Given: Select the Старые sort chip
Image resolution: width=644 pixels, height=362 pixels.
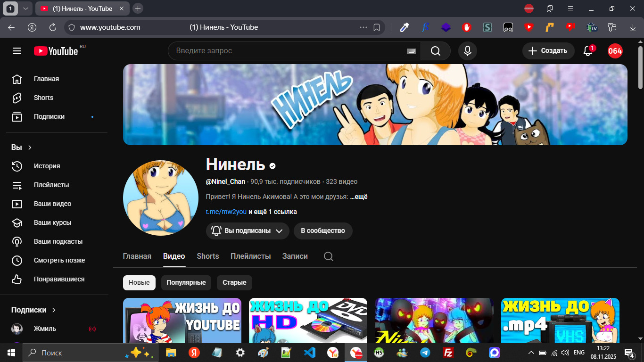Looking at the screenshot, I should point(234,283).
